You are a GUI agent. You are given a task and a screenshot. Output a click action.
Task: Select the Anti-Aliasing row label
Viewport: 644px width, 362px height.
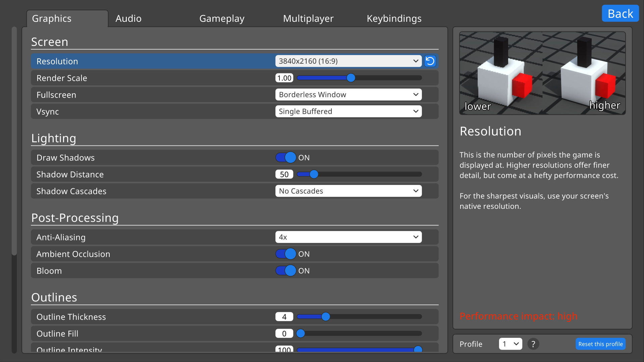coord(61,237)
